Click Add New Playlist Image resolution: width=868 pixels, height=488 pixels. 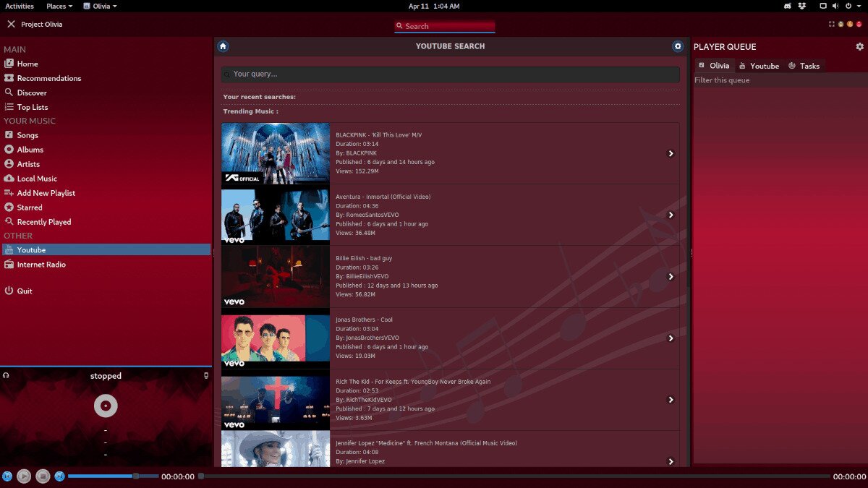click(106, 193)
